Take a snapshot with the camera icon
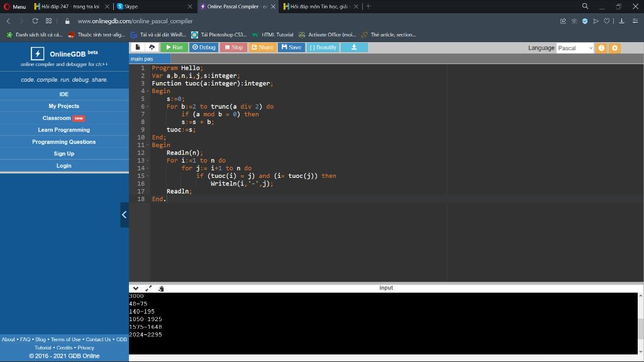 click(x=574, y=21)
